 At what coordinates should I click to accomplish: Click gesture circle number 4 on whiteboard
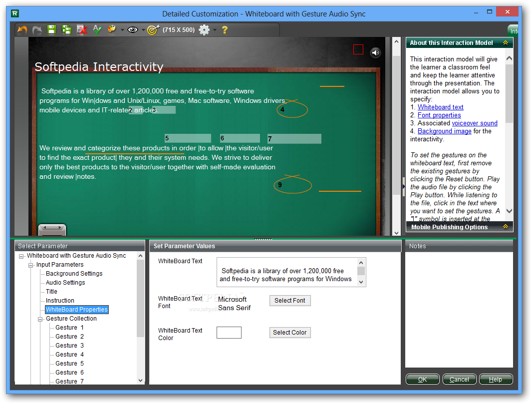tap(292, 109)
